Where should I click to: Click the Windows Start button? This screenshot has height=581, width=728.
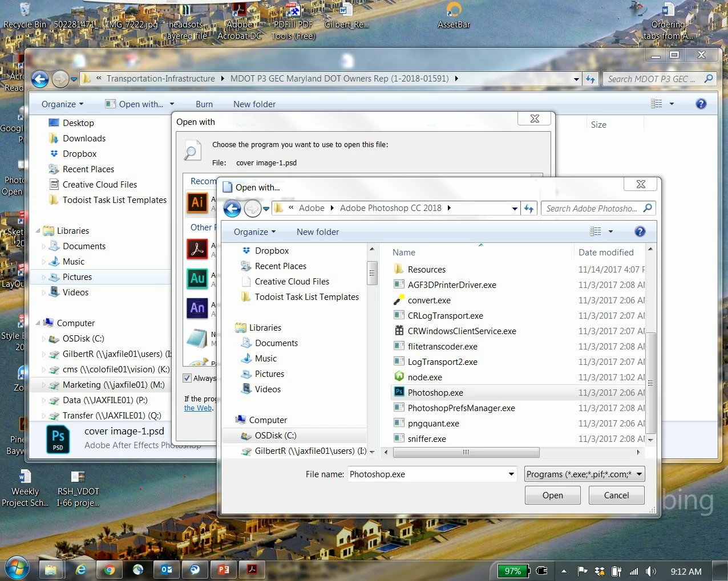(x=17, y=569)
